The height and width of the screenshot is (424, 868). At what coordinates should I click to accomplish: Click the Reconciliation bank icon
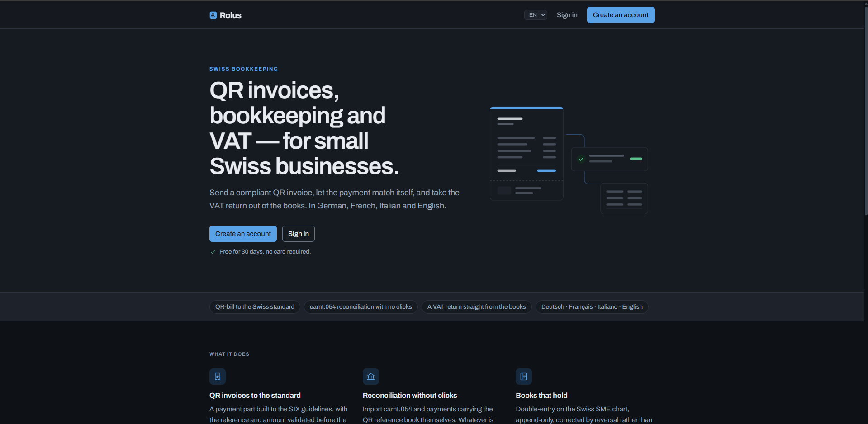click(371, 377)
